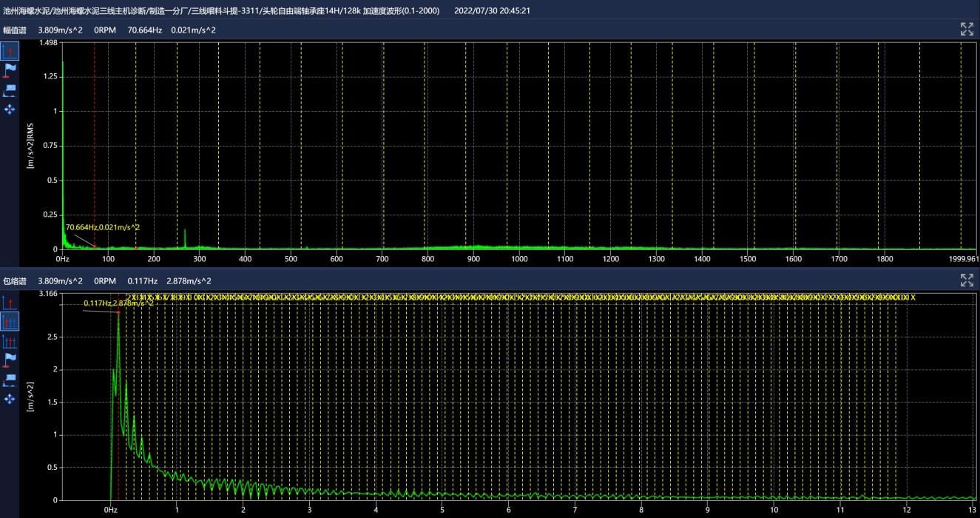Click the 包络谱 panel title
This screenshot has width=980, height=518.
click(x=15, y=280)
